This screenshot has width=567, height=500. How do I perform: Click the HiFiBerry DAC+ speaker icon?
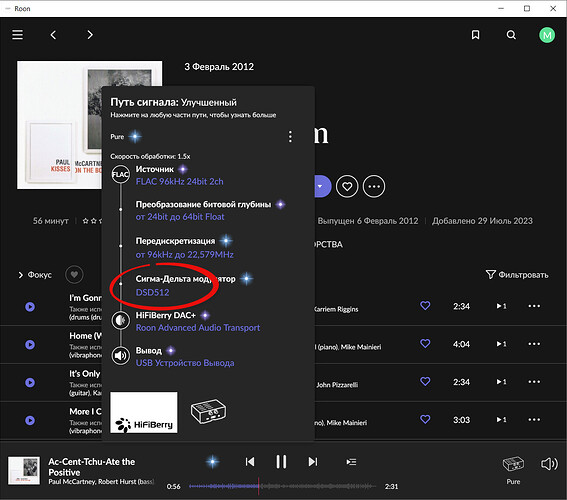120,320
